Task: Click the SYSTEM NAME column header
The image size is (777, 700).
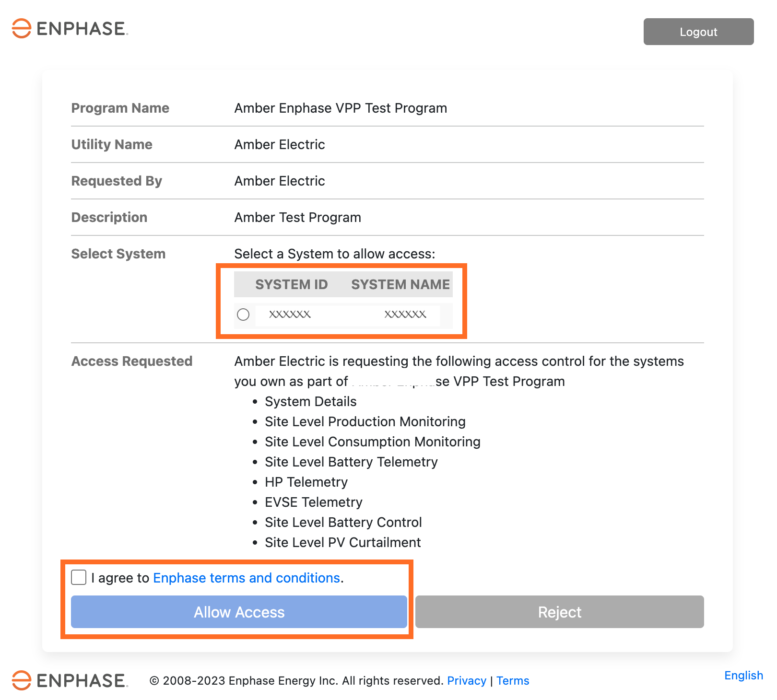Action: [x=400, y=284]
